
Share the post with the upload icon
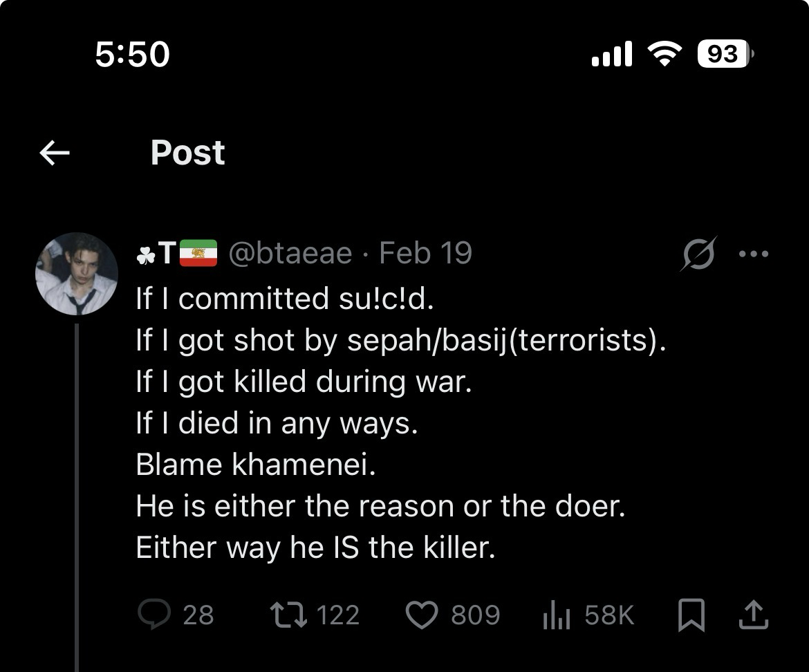[x=753, y=615]
